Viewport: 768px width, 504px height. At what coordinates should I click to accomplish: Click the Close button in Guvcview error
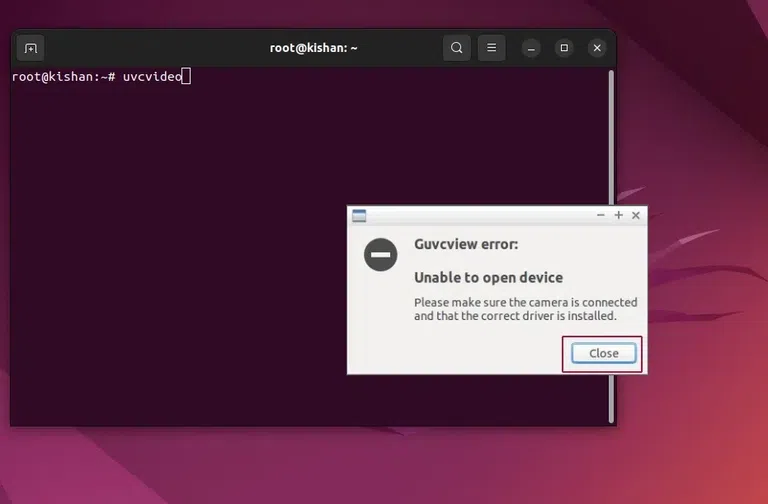(603, 353)
